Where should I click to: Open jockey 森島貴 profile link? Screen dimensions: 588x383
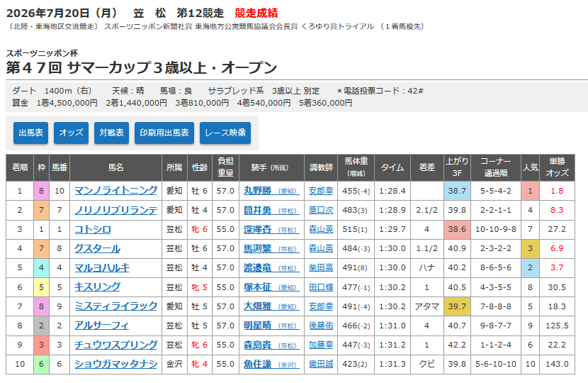271,345
